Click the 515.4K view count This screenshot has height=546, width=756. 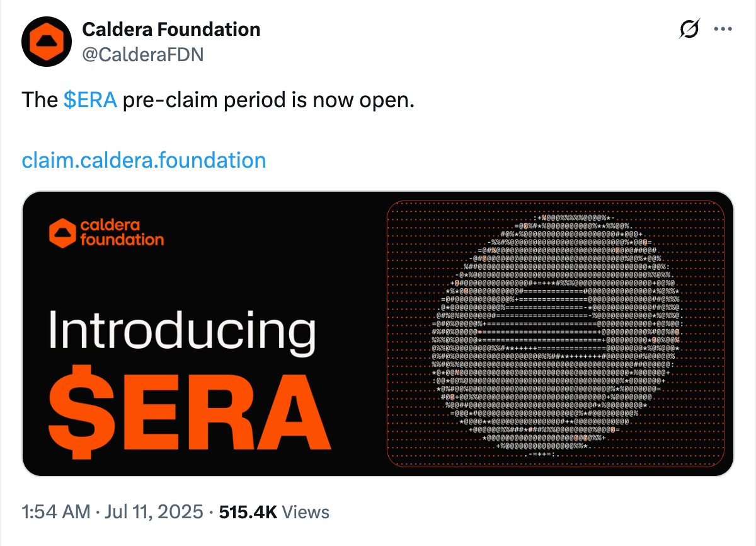tap(248, 511)
